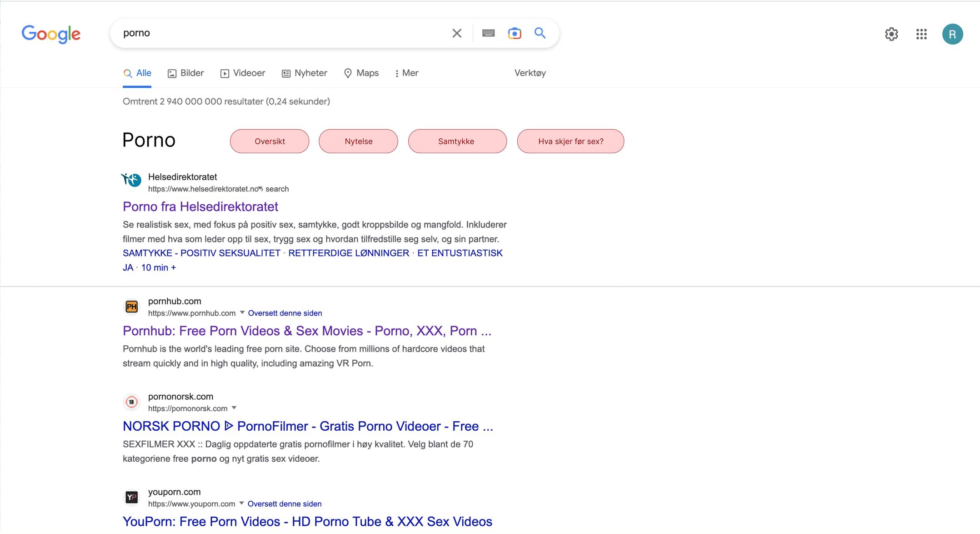Viewport: 980px width, 534px height.
Task: Open the account avatar R
Action: point(952,34)
